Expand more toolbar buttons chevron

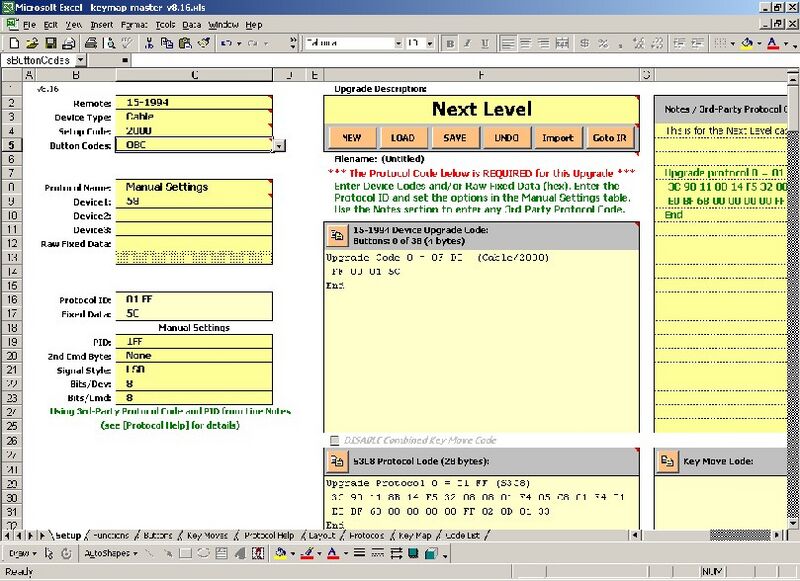[x=293, y=43]
